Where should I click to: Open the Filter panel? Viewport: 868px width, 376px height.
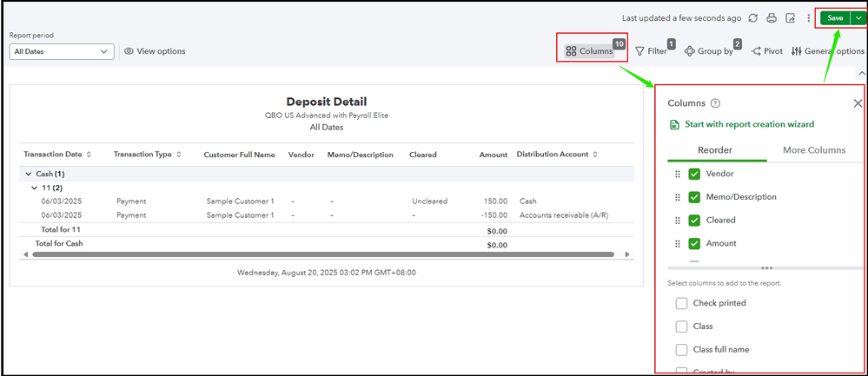pos(652,51)
